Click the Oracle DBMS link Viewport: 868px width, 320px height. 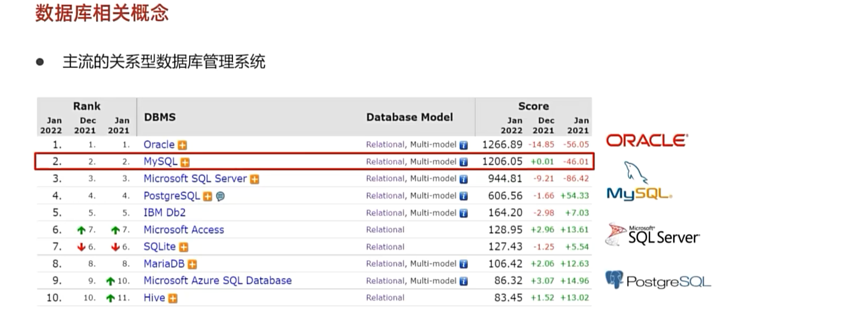tap(159, 144)
